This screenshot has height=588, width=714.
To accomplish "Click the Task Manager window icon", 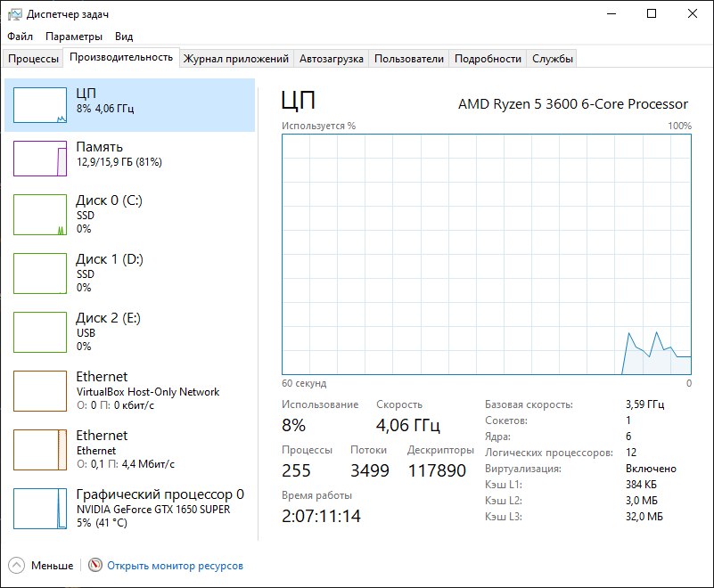I will click(x=14, y=14).
